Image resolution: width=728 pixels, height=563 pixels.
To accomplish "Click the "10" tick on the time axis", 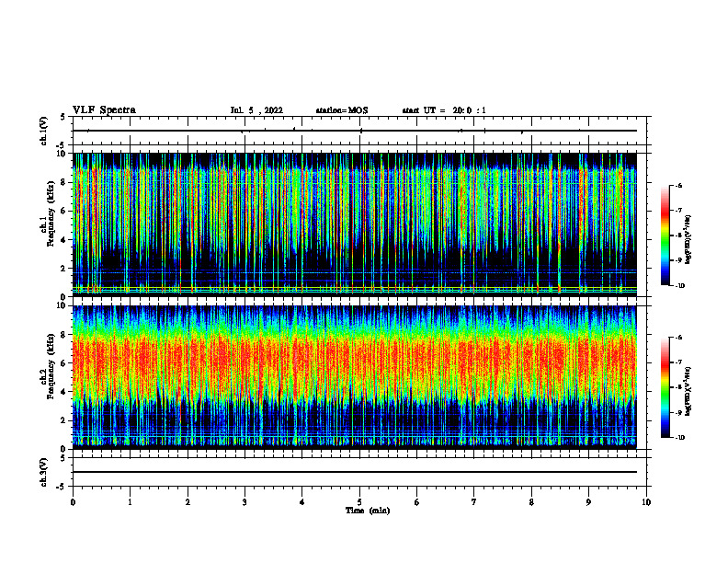I will tap(646, 502).
